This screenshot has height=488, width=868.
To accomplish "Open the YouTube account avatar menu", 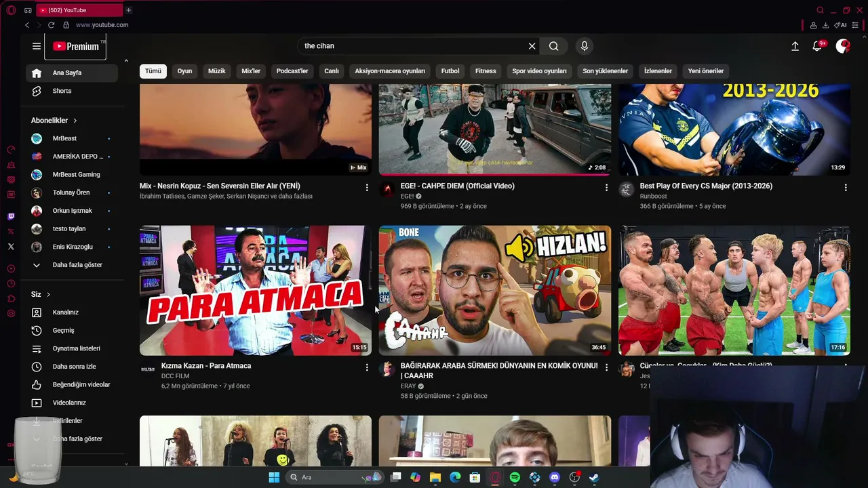I will coord(843,46).
